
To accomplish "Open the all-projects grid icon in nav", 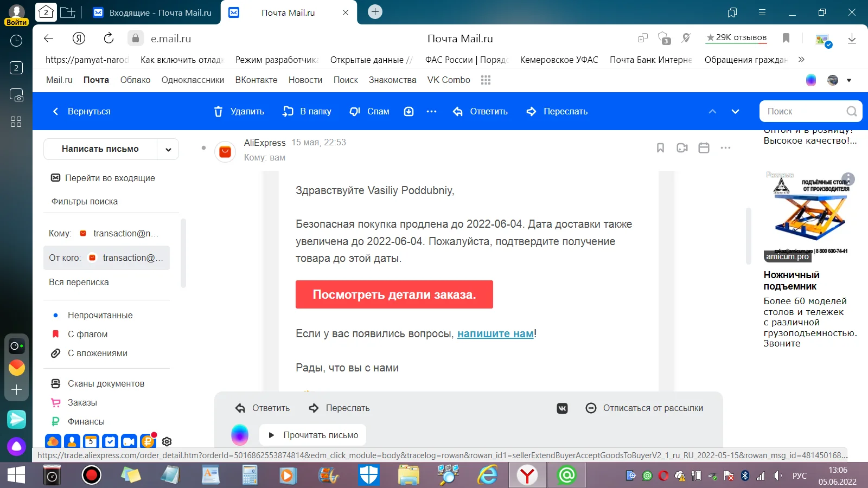I will pos(486,80).
